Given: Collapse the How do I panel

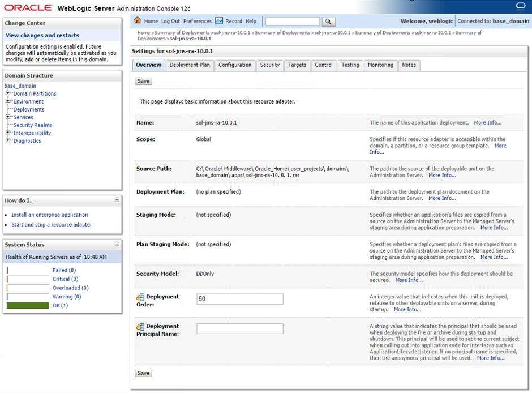Looking at the screenshot, I should (117, 200).
